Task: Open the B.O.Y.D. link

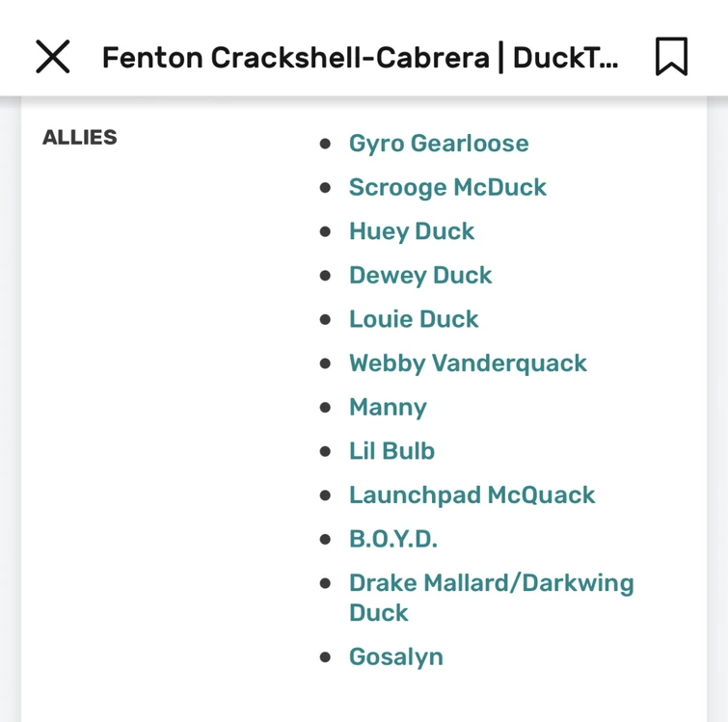Action: (x=393, y=539)
